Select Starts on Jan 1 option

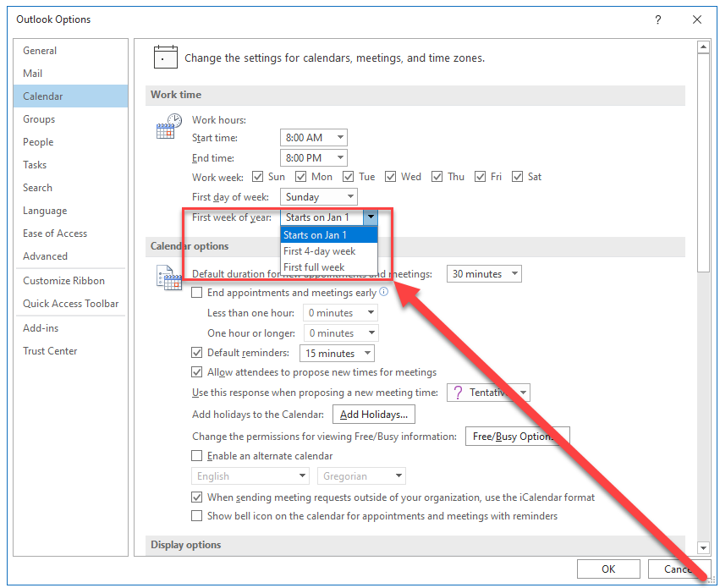click(x=329, y=235)
